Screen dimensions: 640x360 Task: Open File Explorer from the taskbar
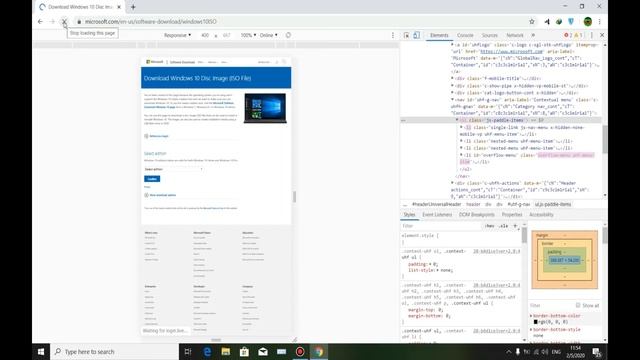click(225, 351)
